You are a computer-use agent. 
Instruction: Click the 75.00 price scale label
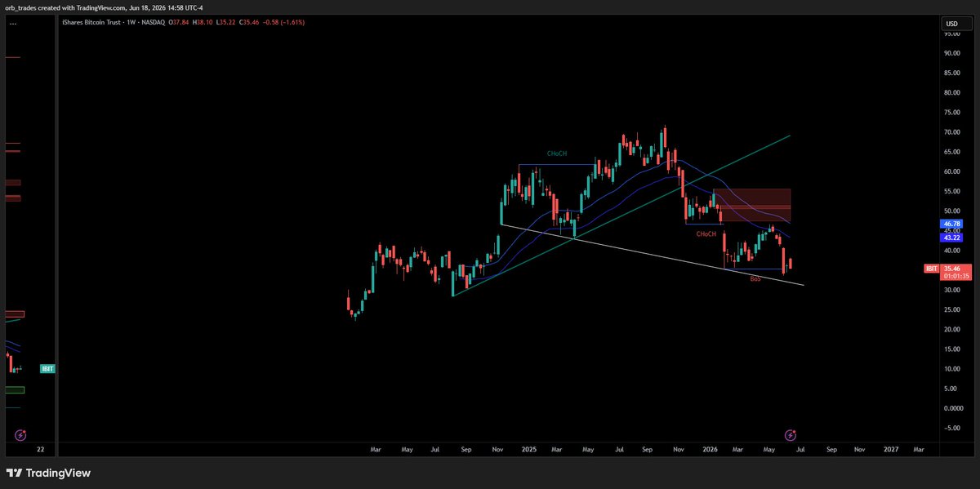[x=951, y=112]
